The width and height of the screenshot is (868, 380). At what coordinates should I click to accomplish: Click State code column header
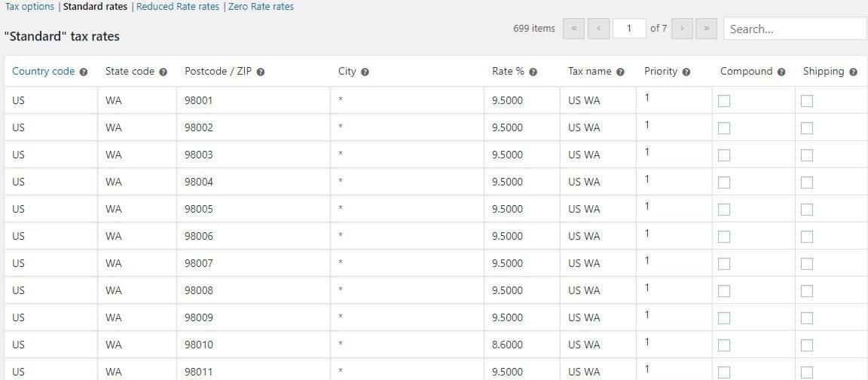(130, 72)
